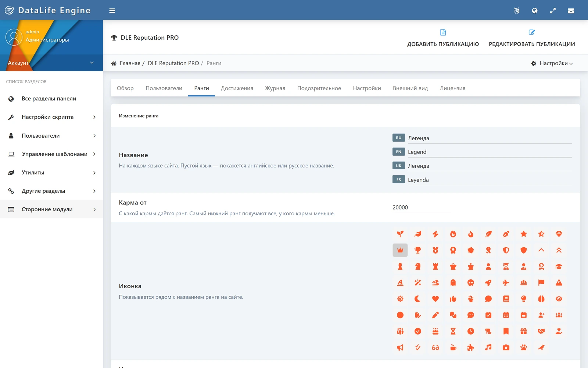This screenshot has width=588, height=368.
Task: Toggle fullscreen with the expand arrows icon
Action: pyautogui.click(x=553, y=11)
